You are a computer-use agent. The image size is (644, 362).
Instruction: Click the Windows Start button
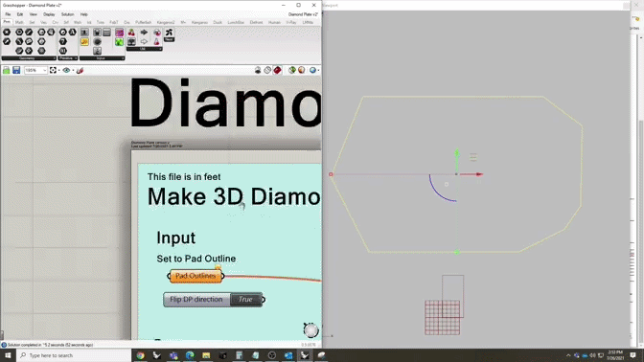coord(8,355)
